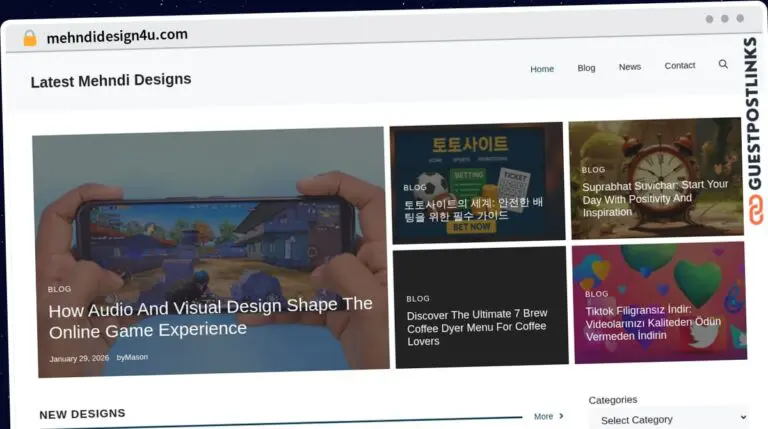Screen dimensions: 768x429
Task: Open the Suprabhat Suvichar article headline
Action: 655,198
